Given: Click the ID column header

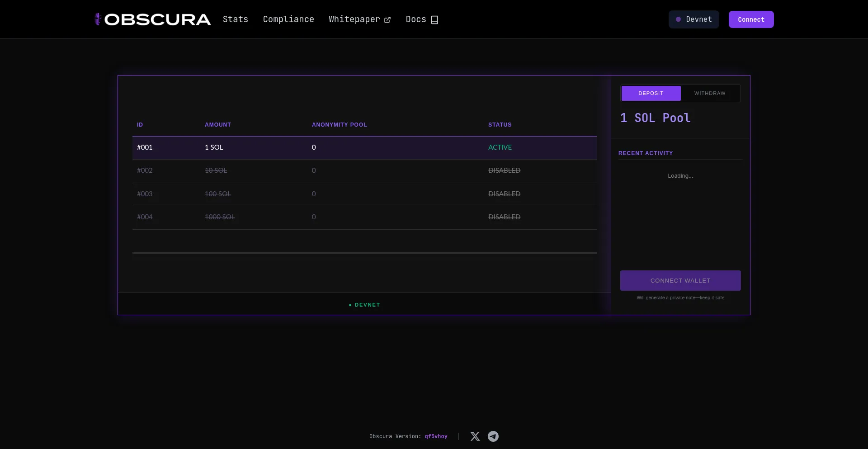Looking at the screenshot, I should (140, 125).
